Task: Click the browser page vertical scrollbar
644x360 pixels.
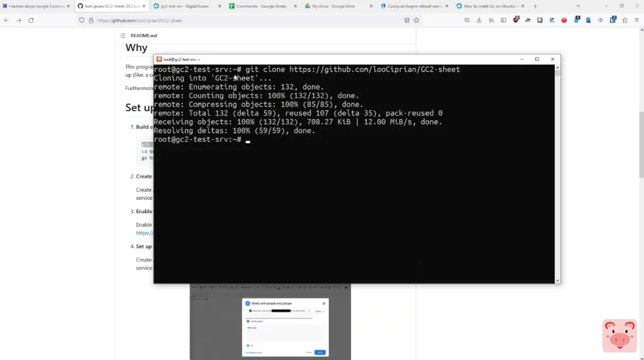Action: click(641, 145)
